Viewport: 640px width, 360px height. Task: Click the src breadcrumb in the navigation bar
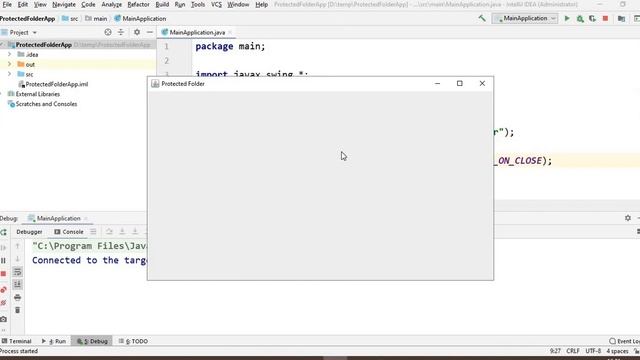(x=70, y=19)
